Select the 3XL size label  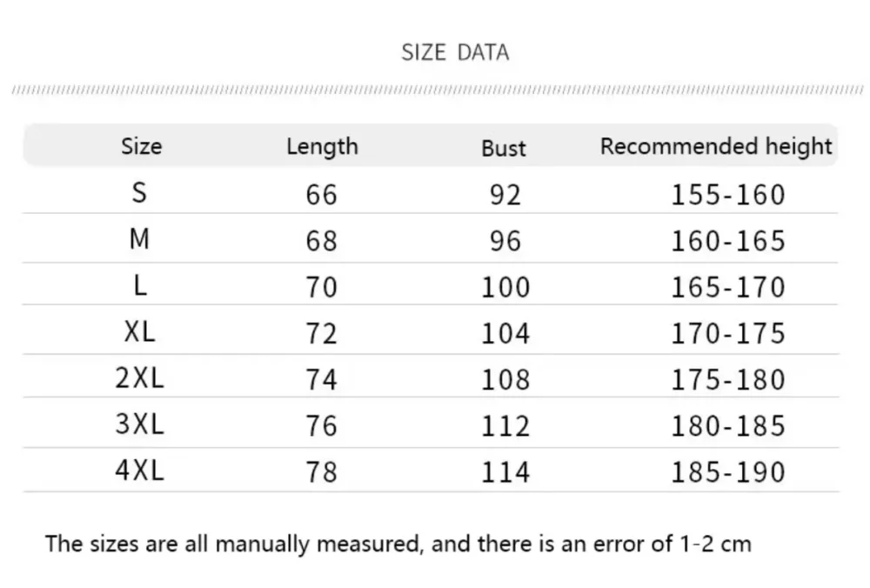point(139,424)
